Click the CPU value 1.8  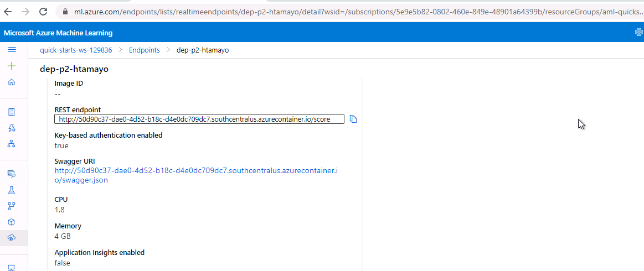(x=60, y=210)
